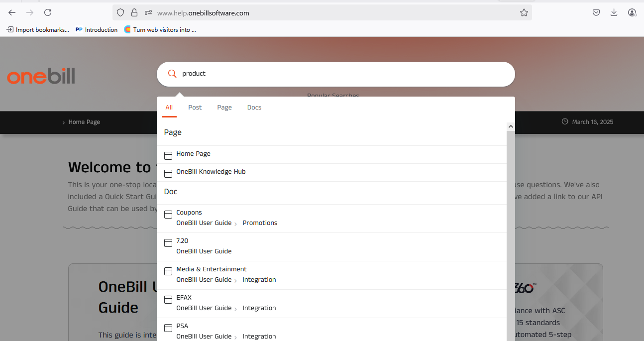Click OneBill User Guide breadcrumb under Coupons
Screen dimensions: 644x341
point(204,223)
